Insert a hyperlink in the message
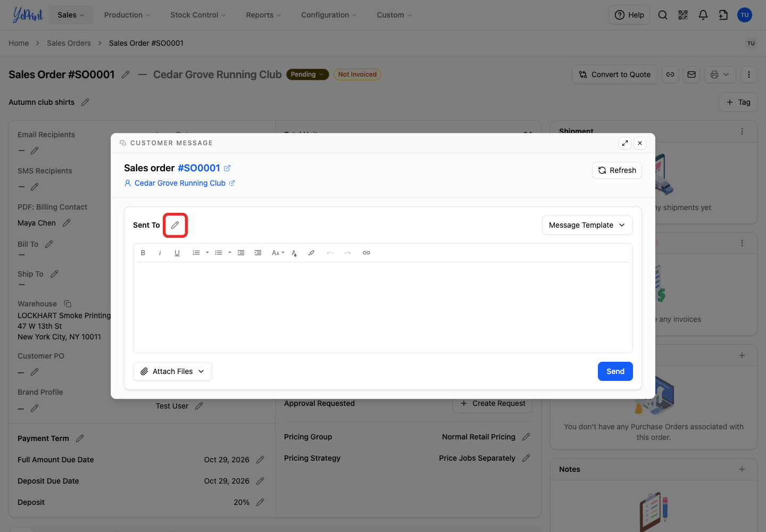766x532 pixels. point(367,253)
